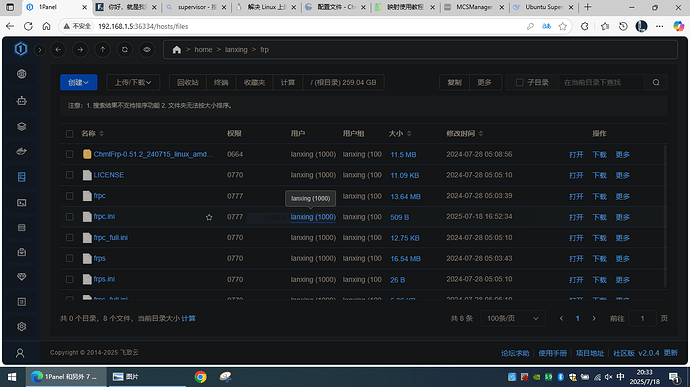The image size is (690, 387).
Task: Click the 计算 toolbar button
Action: tap(288, 82)
